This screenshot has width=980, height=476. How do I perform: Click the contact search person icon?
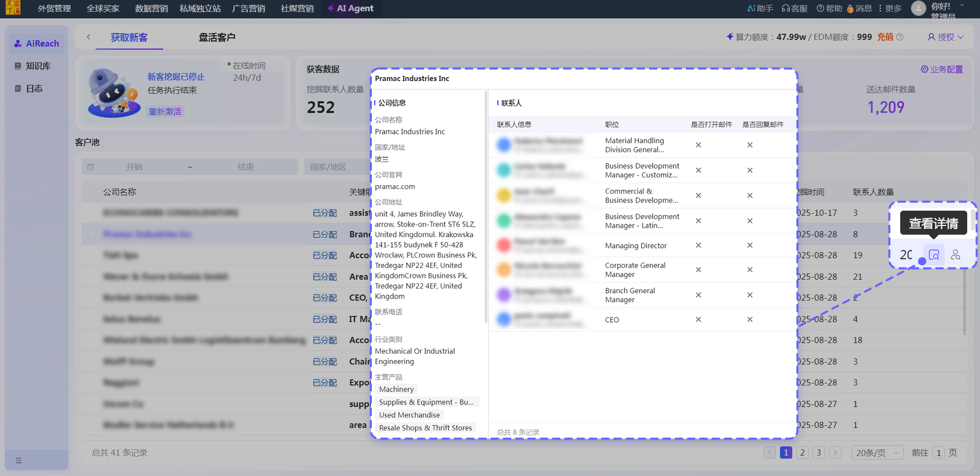tap(955, 255)
